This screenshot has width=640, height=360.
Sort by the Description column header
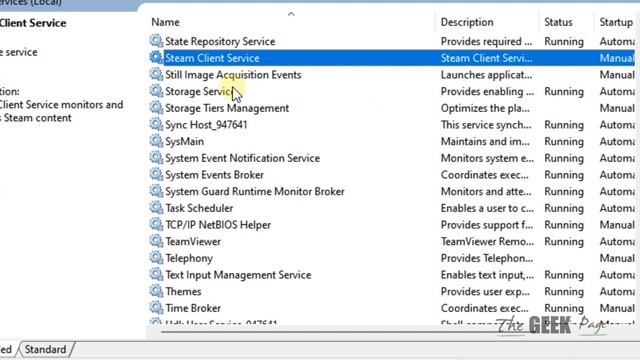click(x=467, y=22)
